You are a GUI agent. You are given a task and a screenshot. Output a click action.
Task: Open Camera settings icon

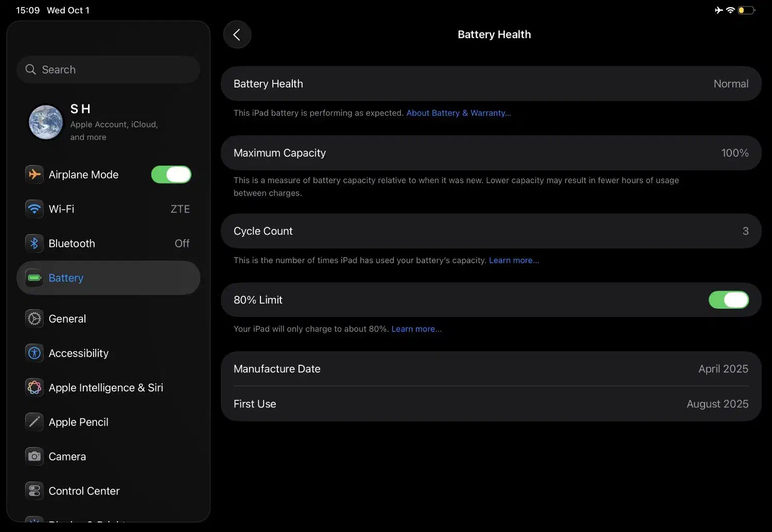tap(34, 456)
